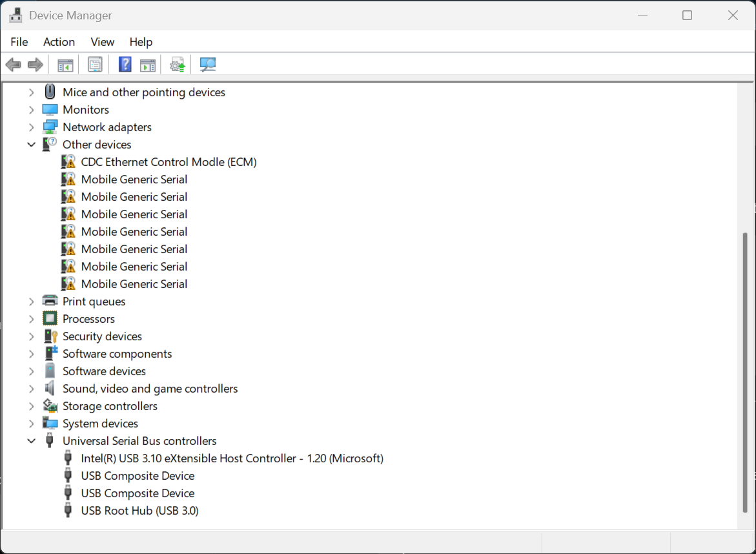The image size is (756, 554).
Task: Expand the Security devices chevron
Action: pos(32,336)
